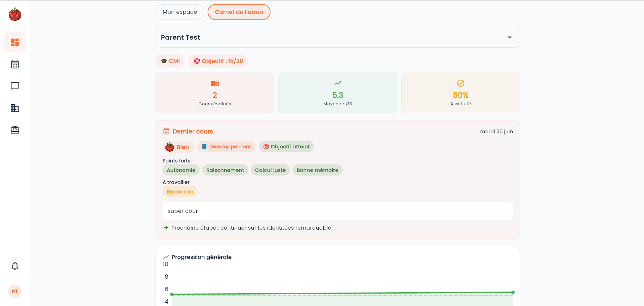Click the super cour comment box

337,211
